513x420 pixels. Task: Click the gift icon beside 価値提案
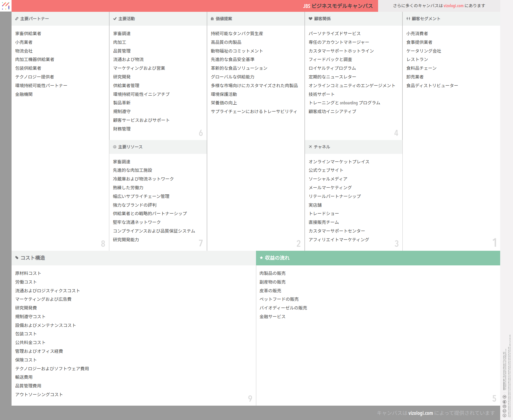(x=212, y=19)
